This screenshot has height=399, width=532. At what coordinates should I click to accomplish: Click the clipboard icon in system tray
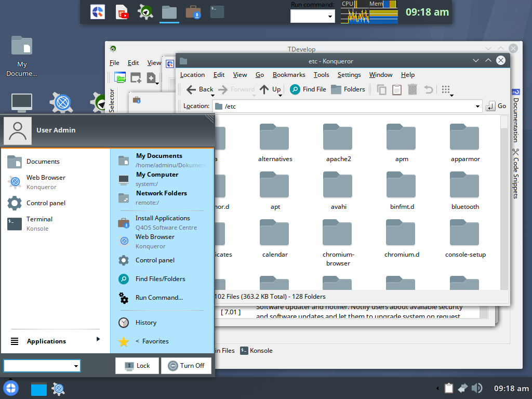point(449,388)
